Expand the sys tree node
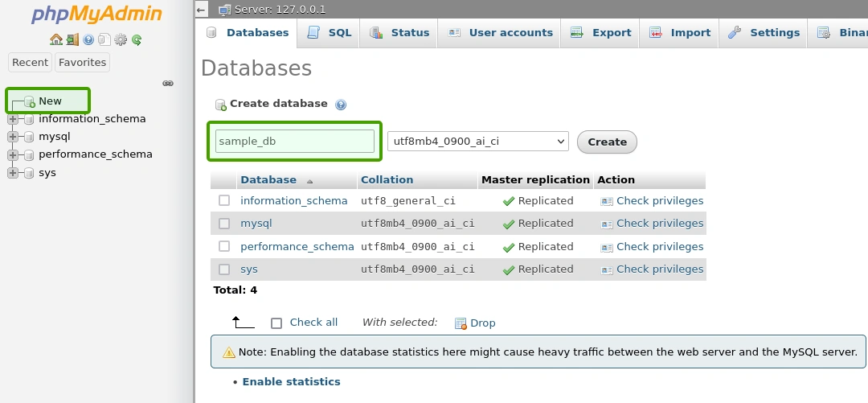The width and height of the screenshot is (868, 403). click(13, 173)
